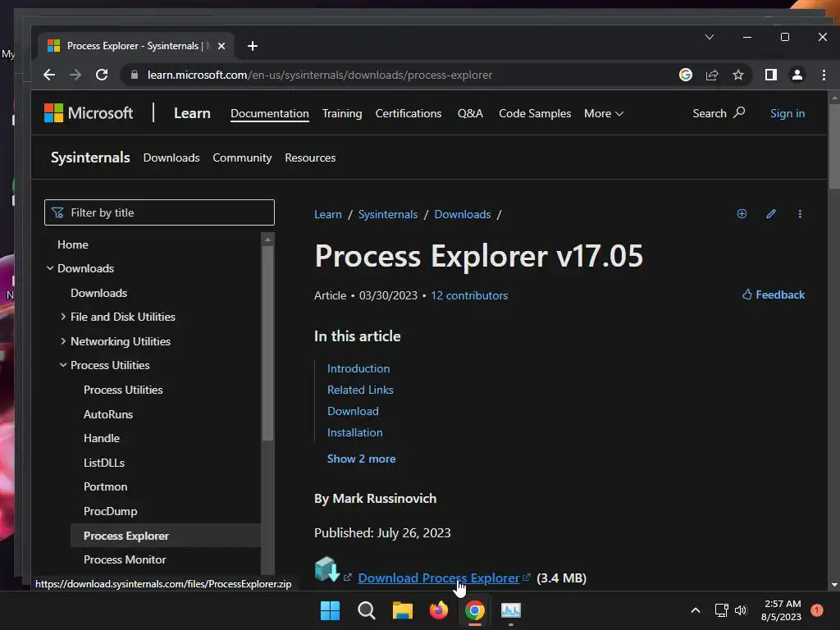Expand the More dropdown in header
The height and width of the screenshot is (630, 840).
(604, 113)
